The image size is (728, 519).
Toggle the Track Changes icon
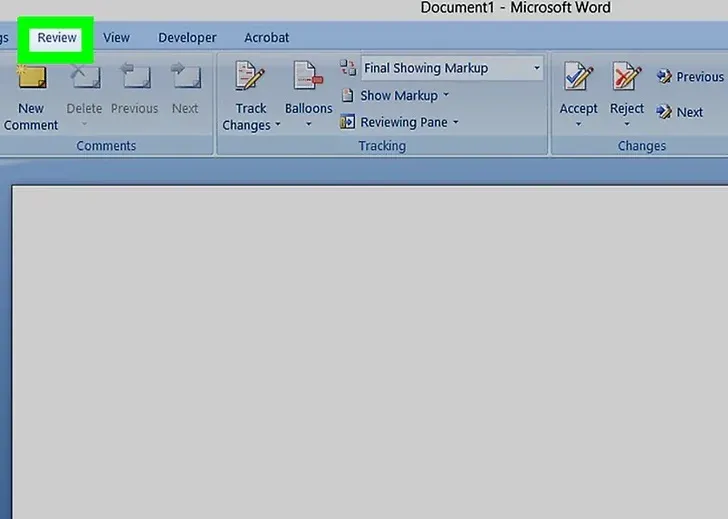coord(250,76)
